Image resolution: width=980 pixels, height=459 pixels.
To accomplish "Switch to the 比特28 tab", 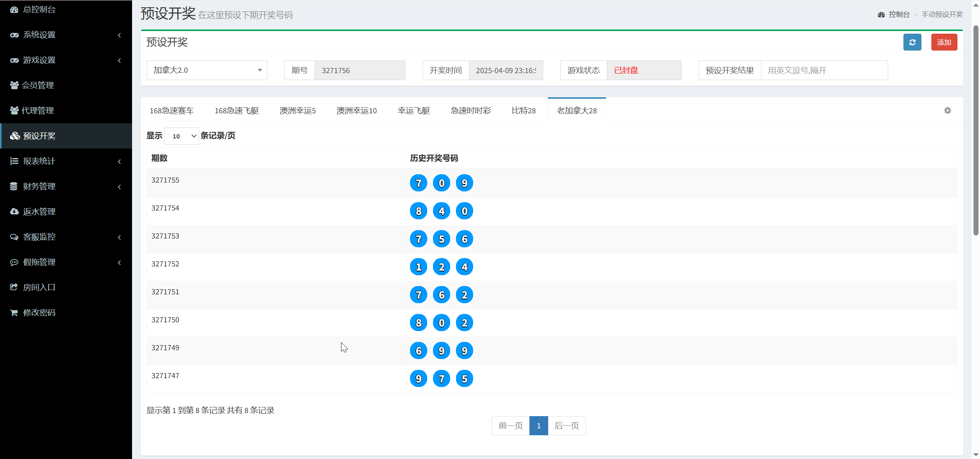I will (524, 110).
